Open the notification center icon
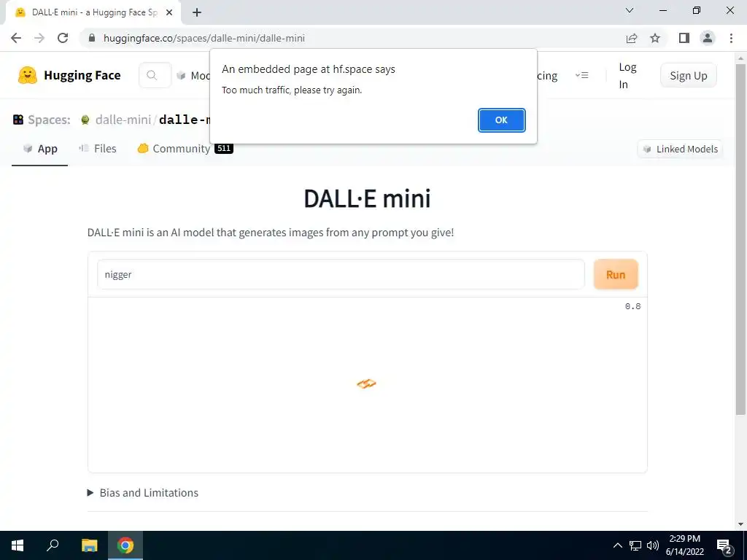This screenshot has width=747, height=560. (x=724, y=545)
